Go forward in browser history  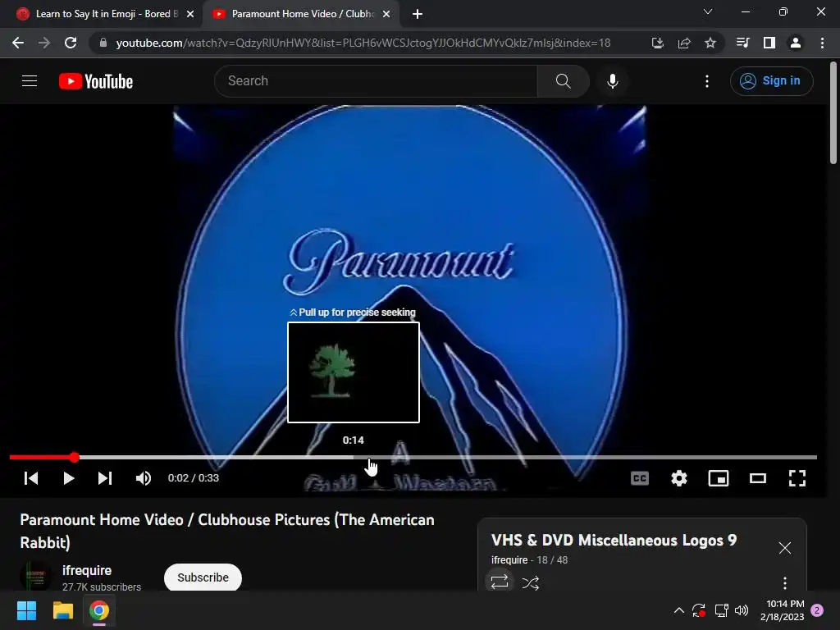pyautogui.click(x=44, y=43)
